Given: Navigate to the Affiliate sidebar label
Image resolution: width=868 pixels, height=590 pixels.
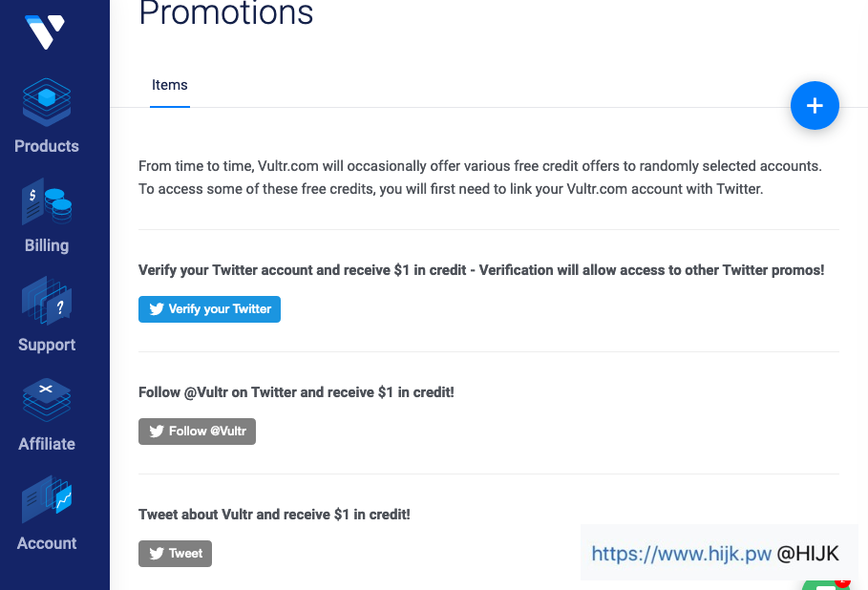Looking at the screenshot, I should (x=47, y=444).
